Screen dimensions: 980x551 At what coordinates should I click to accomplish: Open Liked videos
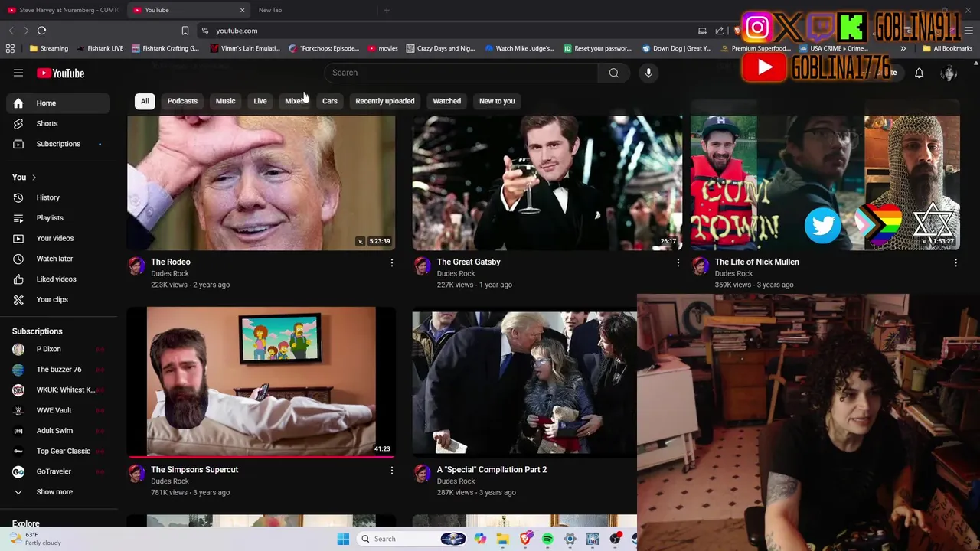(59, 279)
